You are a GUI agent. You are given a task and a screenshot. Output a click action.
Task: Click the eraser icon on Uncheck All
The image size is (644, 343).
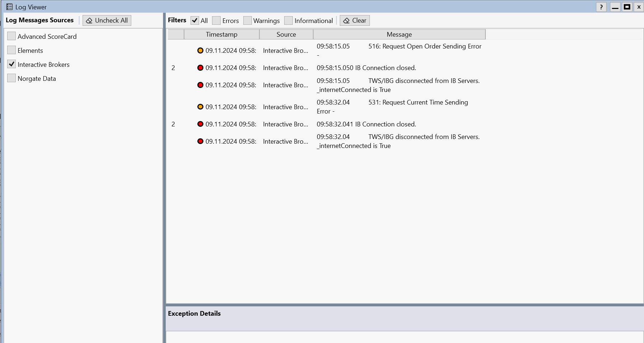tap(89, 21)
